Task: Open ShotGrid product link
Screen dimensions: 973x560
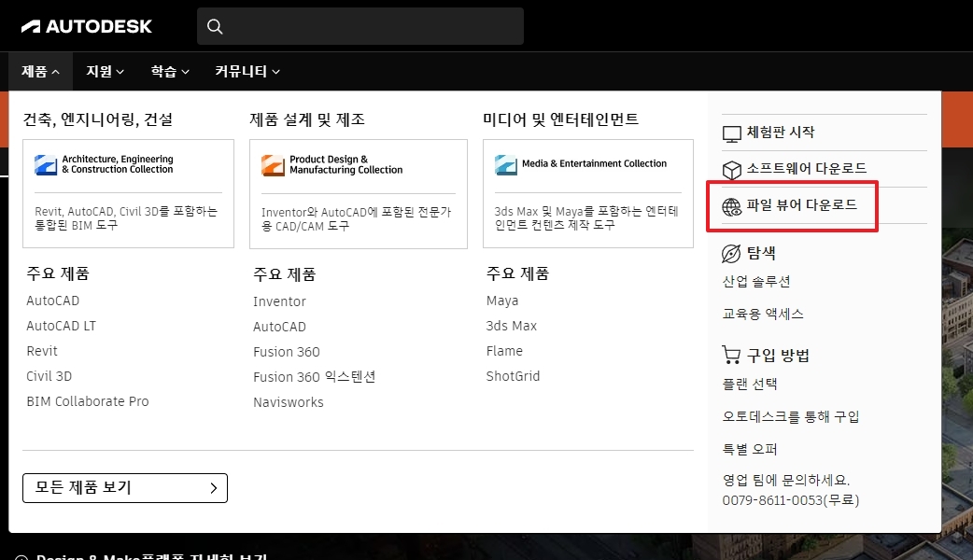Action: click(513, 376)
